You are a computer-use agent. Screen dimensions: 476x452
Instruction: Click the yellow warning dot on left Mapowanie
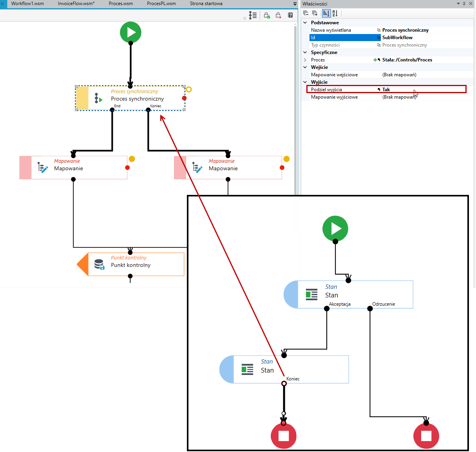coord(132,159)
